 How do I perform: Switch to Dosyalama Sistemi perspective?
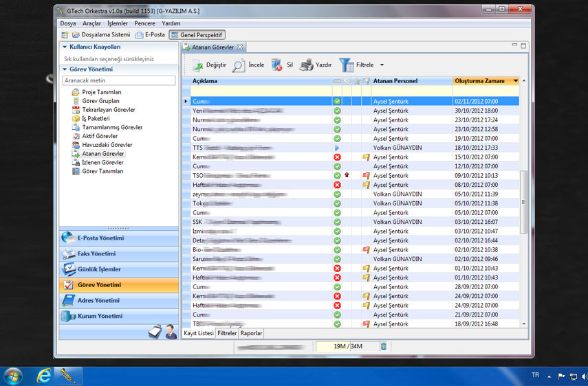(x=100, y=34)
